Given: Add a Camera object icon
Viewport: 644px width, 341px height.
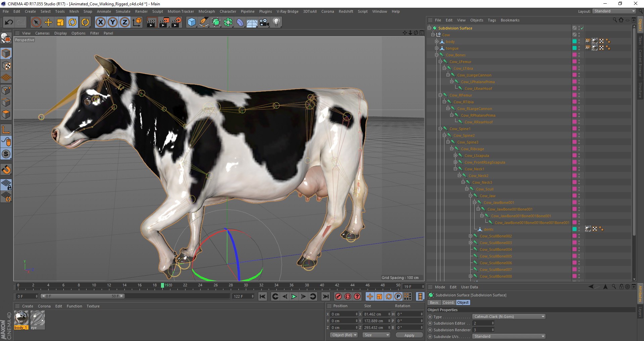Looking at the screenshot, I should pyautogui.click(x=264, y=22).
